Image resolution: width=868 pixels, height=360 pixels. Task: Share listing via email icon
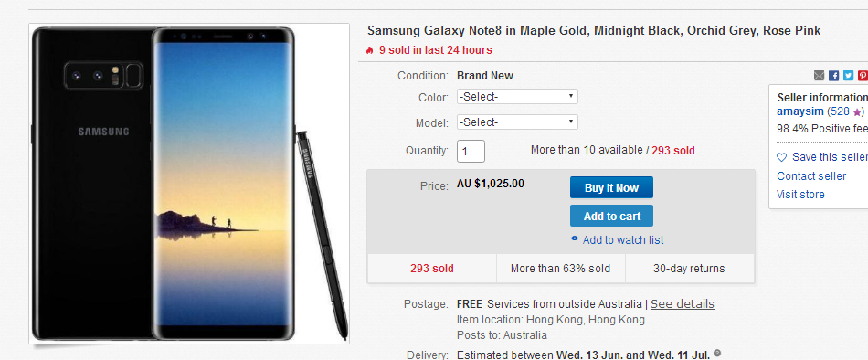point(820,75)
